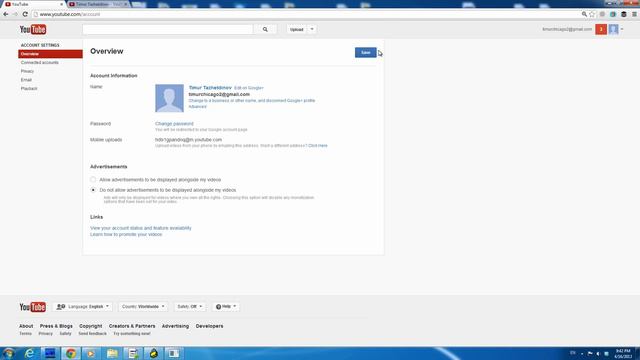Click the browser address bar
Screen dimensions: 640x360
click(306, 14)
